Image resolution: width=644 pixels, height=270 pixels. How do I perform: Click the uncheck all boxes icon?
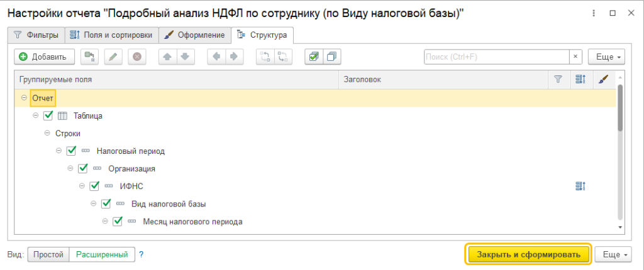tap(332, 57)
